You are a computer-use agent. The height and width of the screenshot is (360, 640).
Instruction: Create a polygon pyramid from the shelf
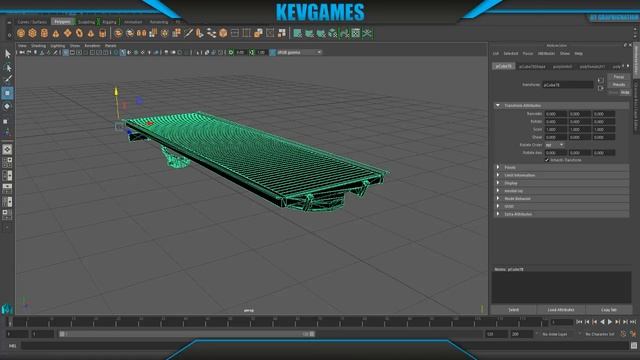click(91, 33)
